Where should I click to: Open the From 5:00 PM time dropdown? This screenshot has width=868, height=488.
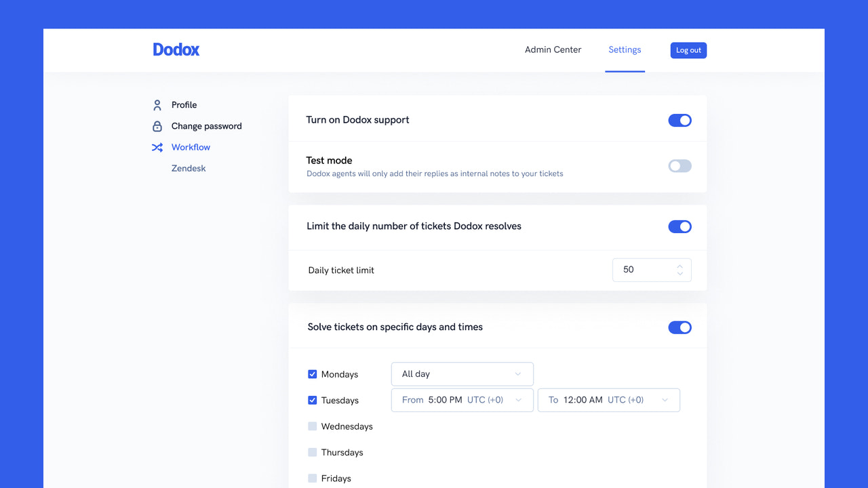click(x=462, y=400)
